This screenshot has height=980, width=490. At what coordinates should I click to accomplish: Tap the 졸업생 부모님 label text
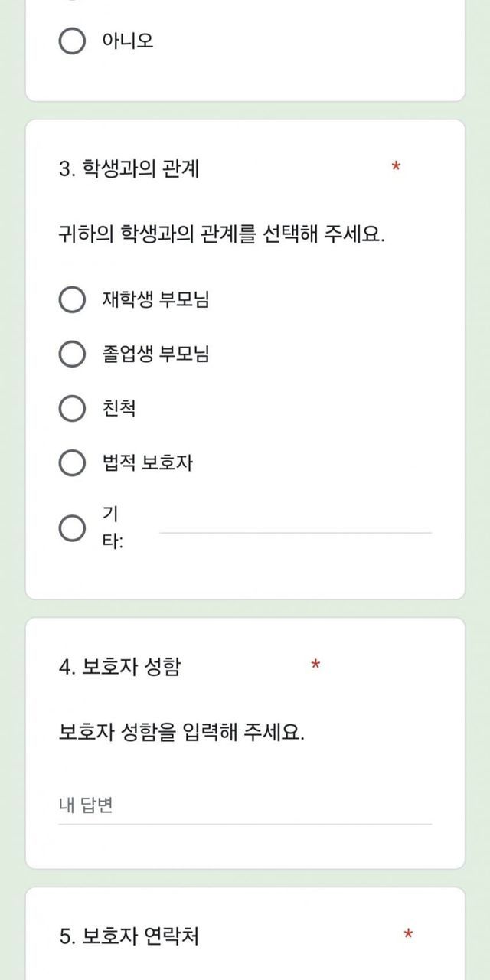156,354
